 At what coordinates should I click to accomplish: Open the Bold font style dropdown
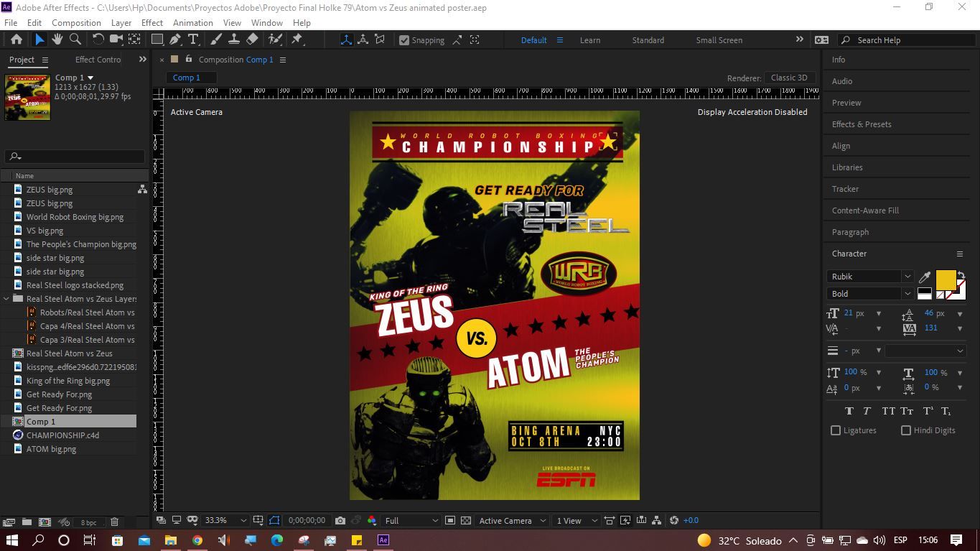pyautogui.click(x=869, y=294)
